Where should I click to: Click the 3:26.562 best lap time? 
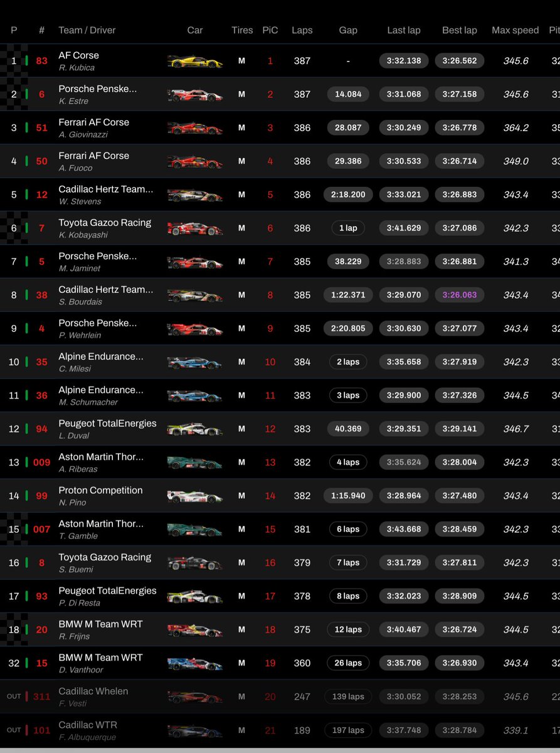tap(460, 60)
